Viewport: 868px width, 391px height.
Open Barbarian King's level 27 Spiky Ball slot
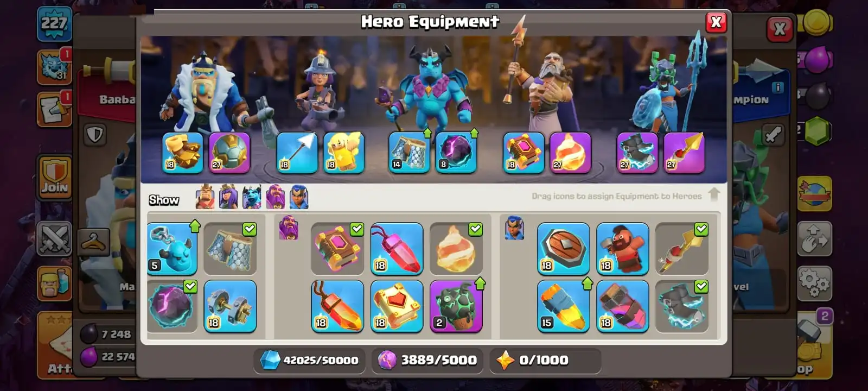[x=229, y=153]
